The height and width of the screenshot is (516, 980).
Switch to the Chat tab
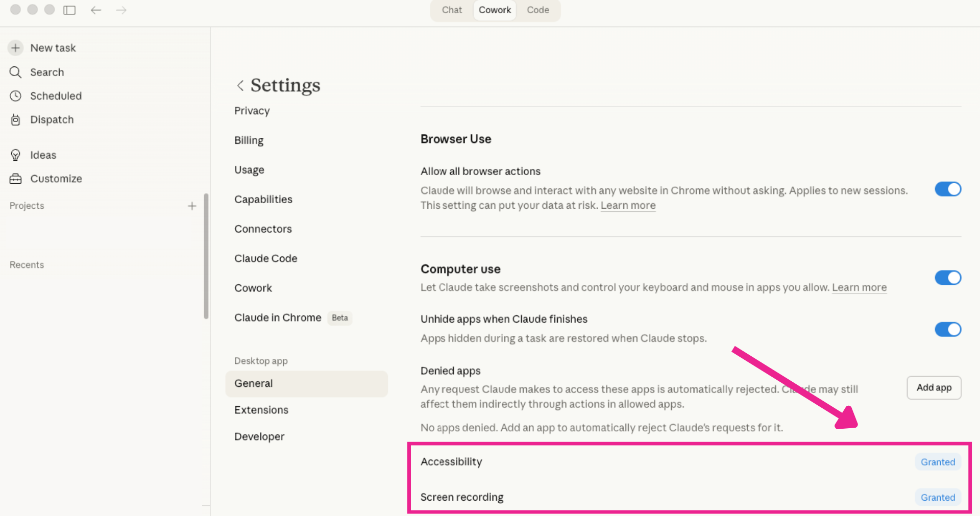pos(451,10)
